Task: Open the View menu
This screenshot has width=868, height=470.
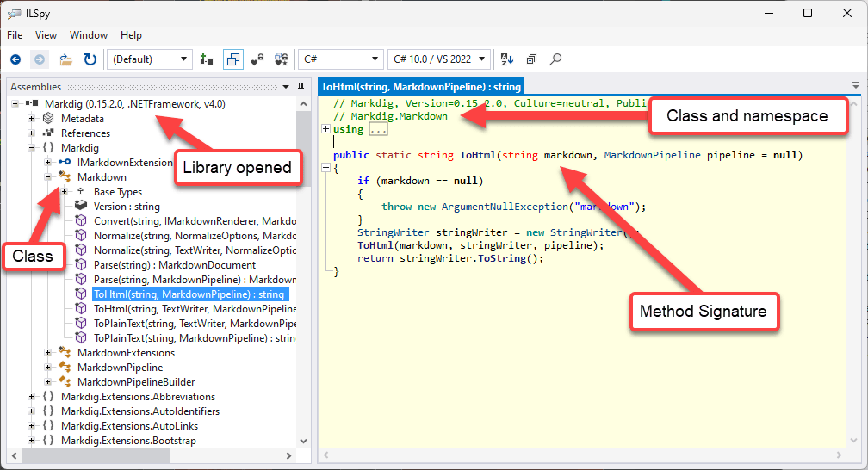Action: click(x=46, y=35)
